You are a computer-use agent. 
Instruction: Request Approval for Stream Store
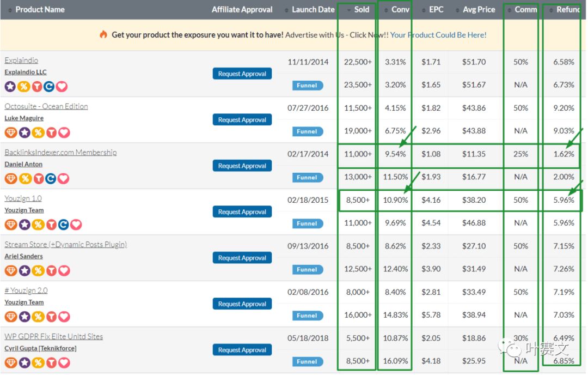[x=242, y=258]
